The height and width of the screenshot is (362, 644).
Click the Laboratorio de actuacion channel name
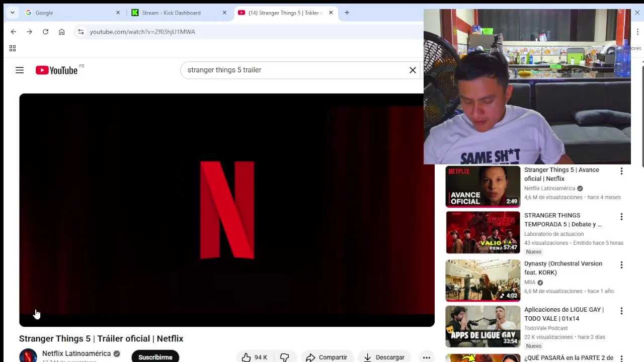(x=554, y=234)
